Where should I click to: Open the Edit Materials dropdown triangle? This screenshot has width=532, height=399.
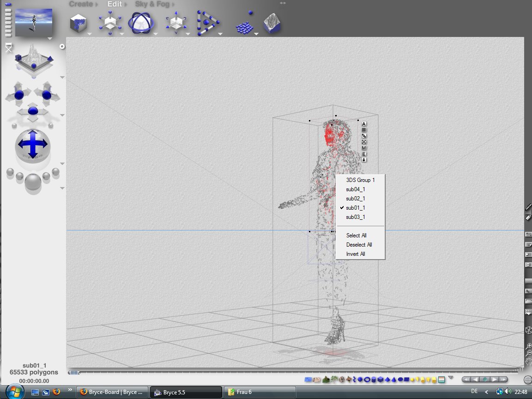point(90,34)
